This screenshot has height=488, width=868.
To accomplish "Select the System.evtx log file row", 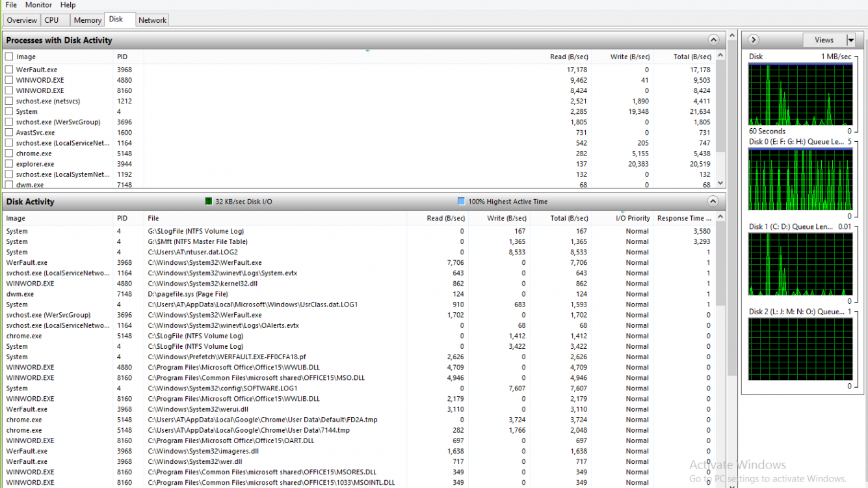I will [x=359, y=273].
